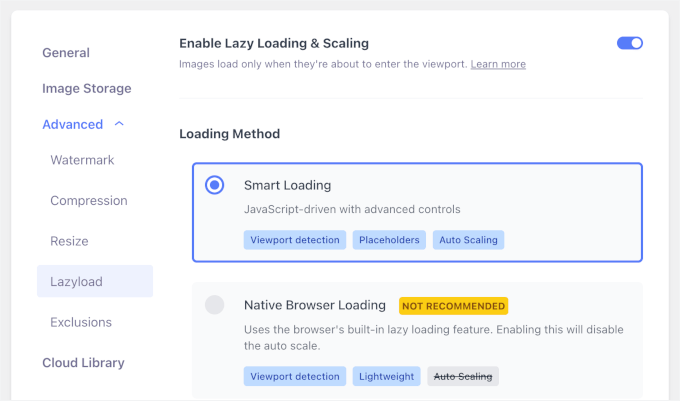Open the Compression settings page
680x401 pixels.
[x=89, y=201]
